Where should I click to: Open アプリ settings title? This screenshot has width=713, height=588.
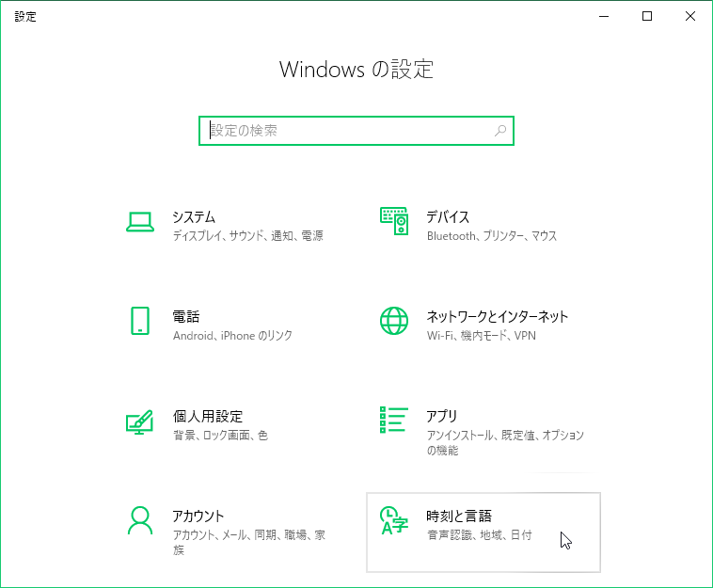pos(442,416)
